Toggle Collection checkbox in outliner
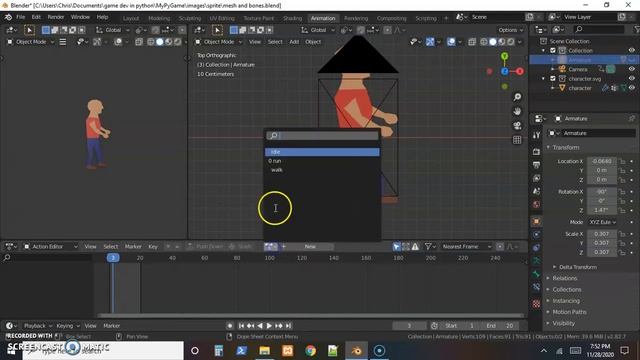The image size is (640, 360). click(553, 51)
